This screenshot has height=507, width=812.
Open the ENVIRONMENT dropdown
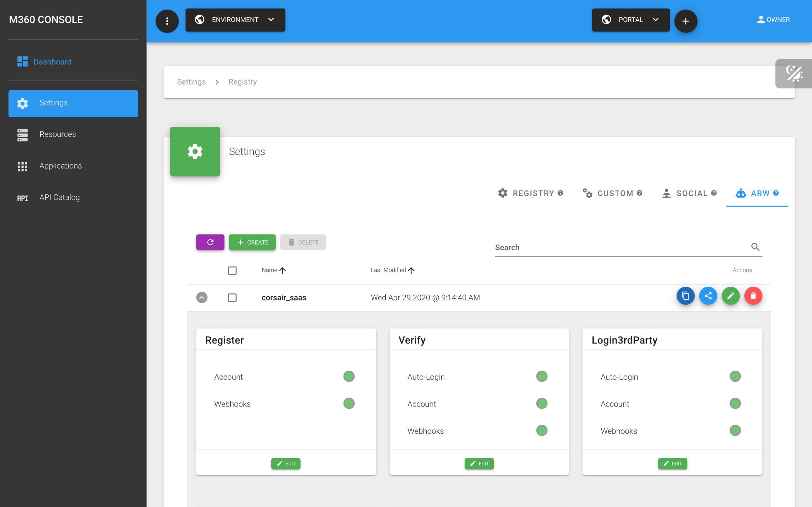point(235,20)
